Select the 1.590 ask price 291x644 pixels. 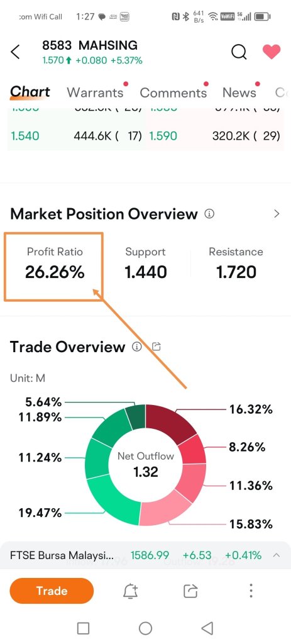(x=163, y=136)
